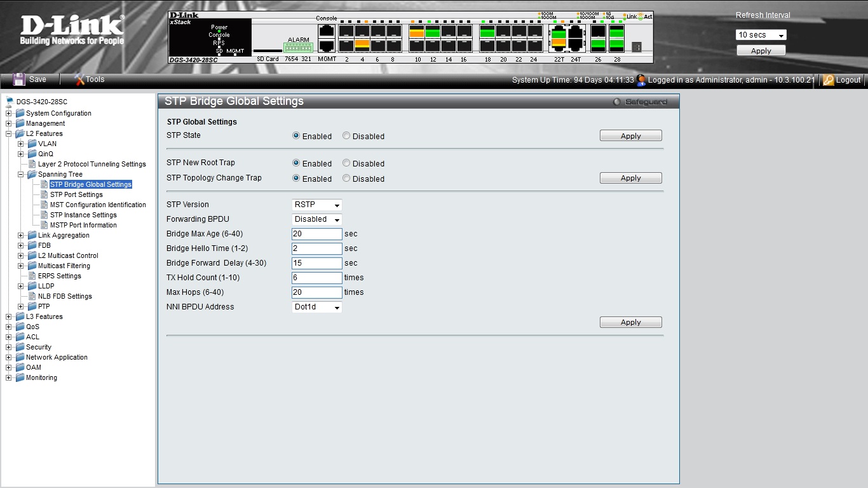
Task: Click the Safeguard indicator icon
Action: 616,102
